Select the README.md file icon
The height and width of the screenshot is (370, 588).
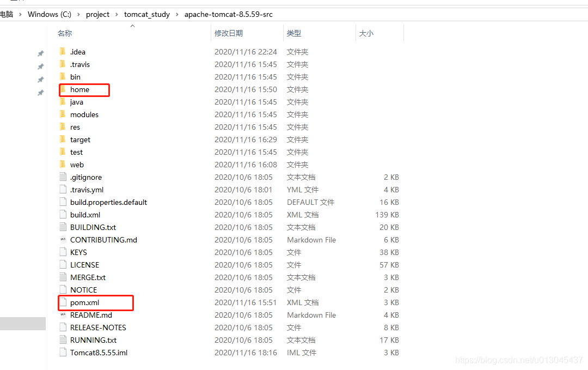(x=64, y=315)
